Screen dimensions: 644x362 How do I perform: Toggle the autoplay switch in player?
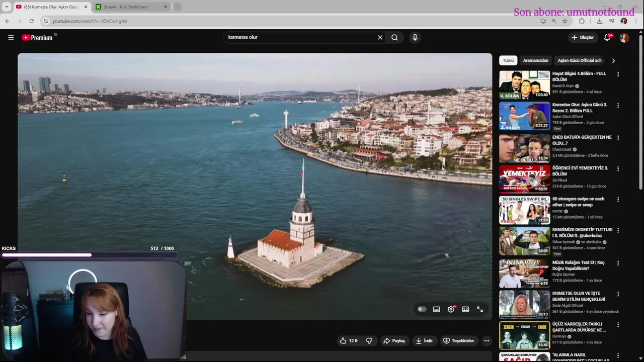click(x=422, y=309)
